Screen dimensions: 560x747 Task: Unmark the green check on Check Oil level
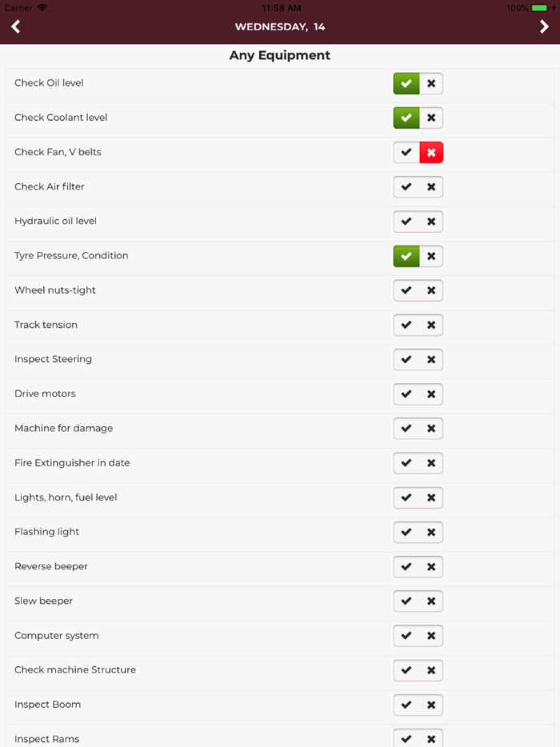pos(406,83)
